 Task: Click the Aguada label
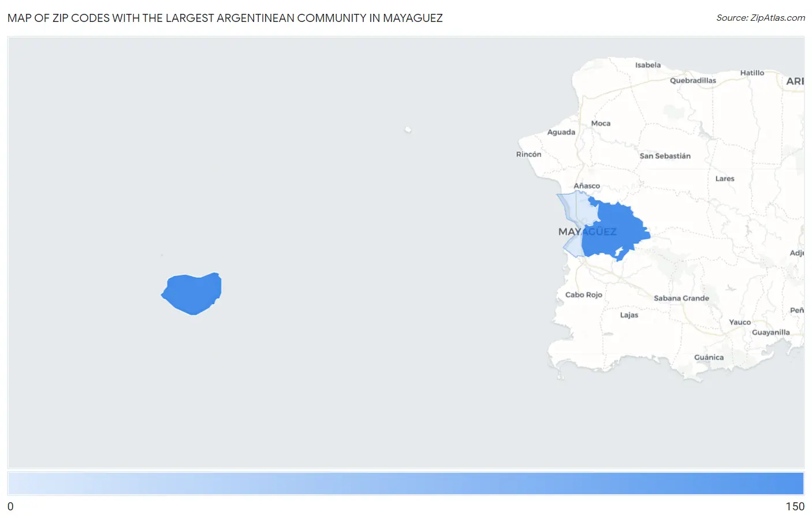tap(561, 132)
